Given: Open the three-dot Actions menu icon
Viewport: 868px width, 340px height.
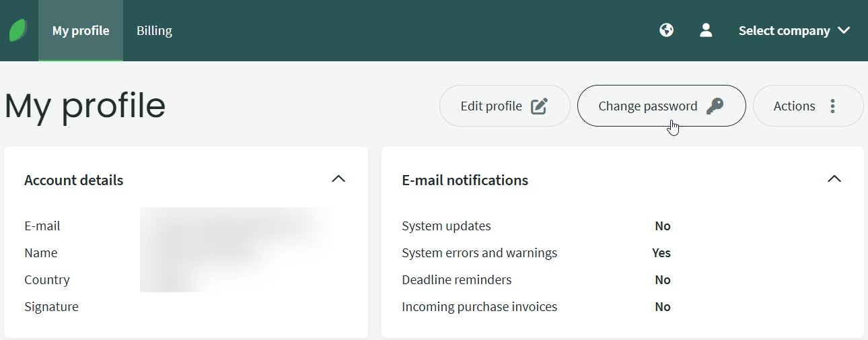Looking at the screenshot, I should (833, 106).
